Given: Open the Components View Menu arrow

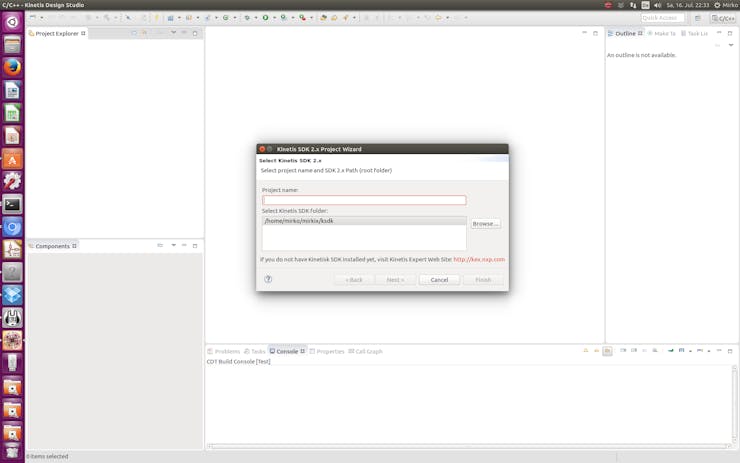Looking at the screenshot, I should (174, 245).
